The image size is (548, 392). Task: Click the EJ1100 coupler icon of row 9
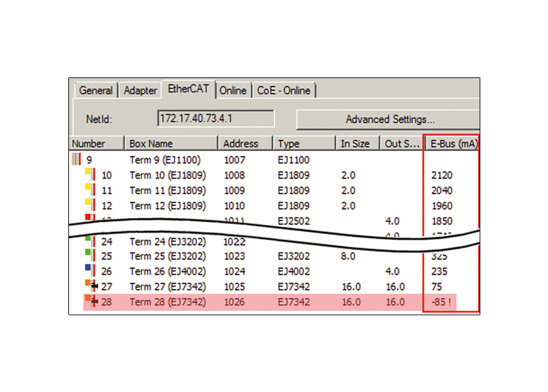click(x=76, y=159)
